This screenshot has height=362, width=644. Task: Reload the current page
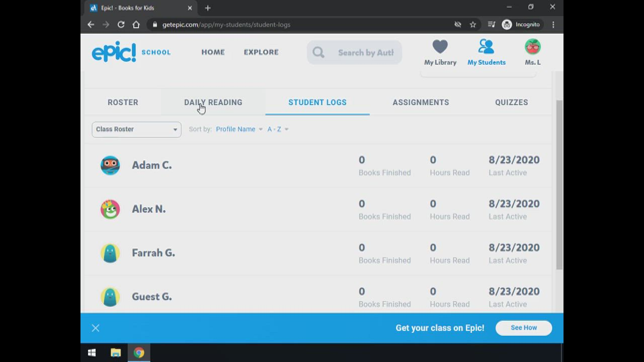[121, 24]
